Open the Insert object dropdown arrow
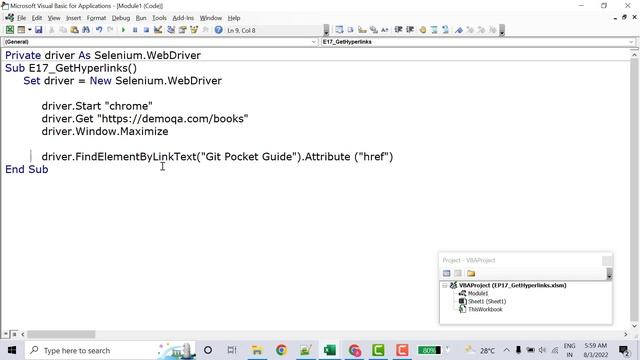This screenshot has width=640, height=360. pyautogui.click(x=29, y=30)
